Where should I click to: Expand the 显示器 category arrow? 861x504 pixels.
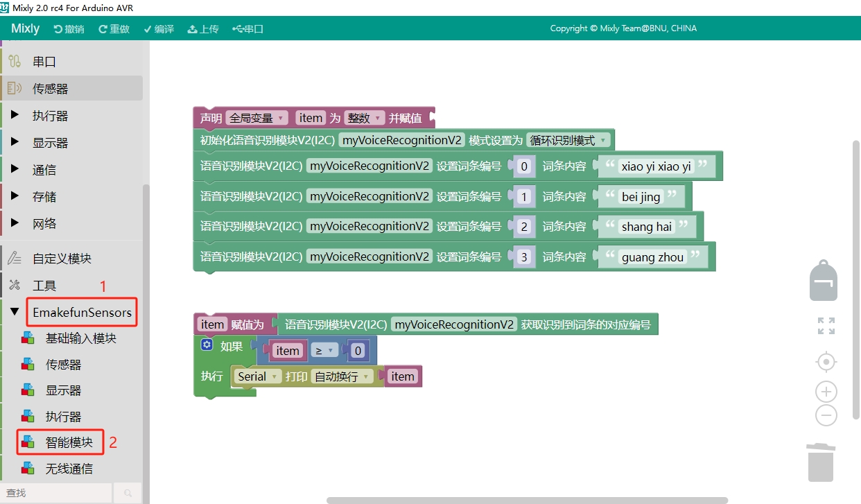(15, 143)
